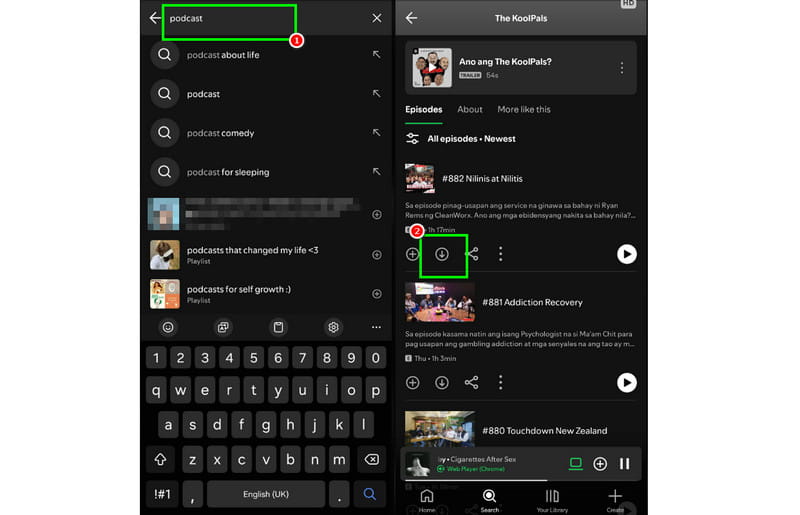Expand more options for episode #881
This screenshot has height=515, width=800.
click(x=500, y=382)
